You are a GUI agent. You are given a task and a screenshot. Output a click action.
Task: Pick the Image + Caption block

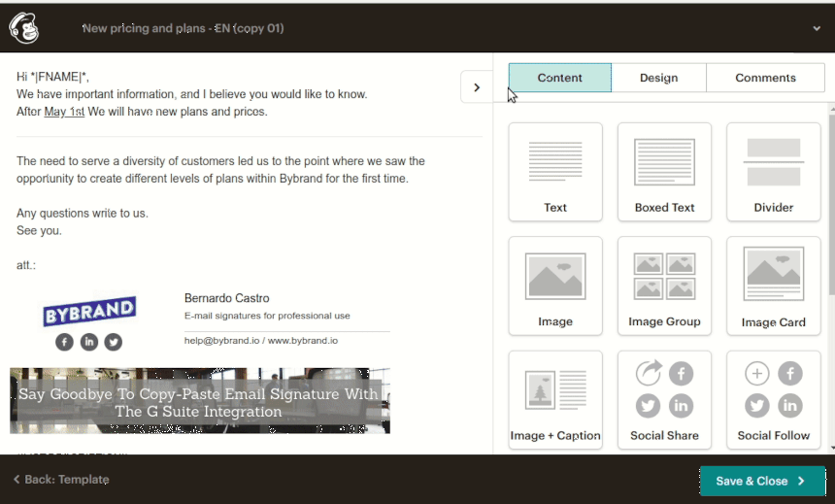click(555, 399)
